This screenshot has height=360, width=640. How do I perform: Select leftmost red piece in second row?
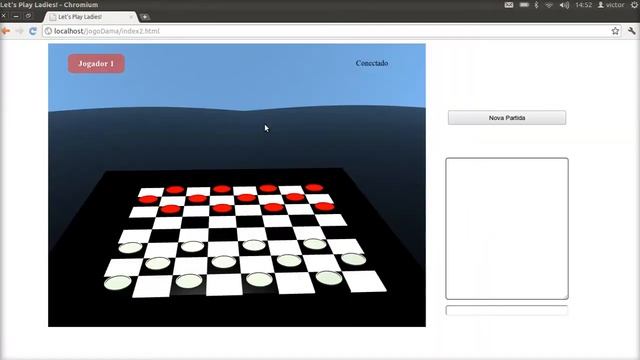point(148,200)
